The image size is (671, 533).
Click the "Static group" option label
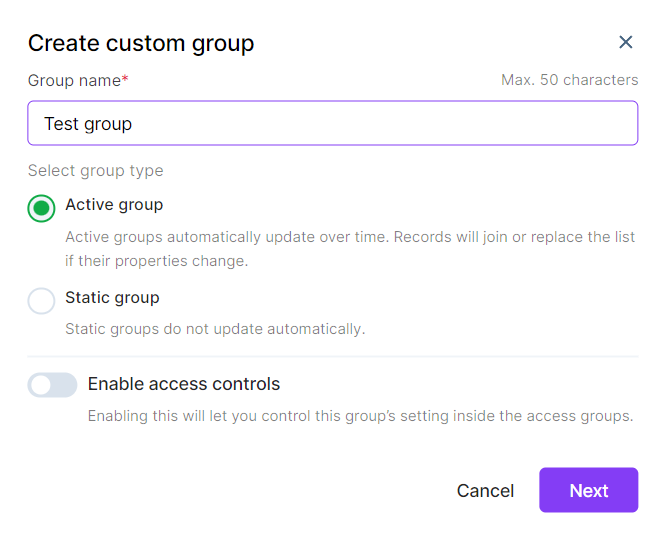pos(112,298)
